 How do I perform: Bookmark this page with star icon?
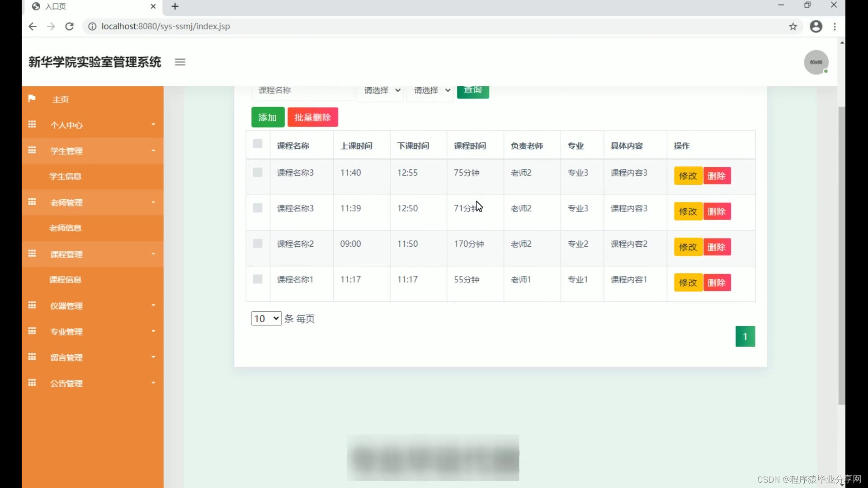pyautogui.click(x=793, y=27)
